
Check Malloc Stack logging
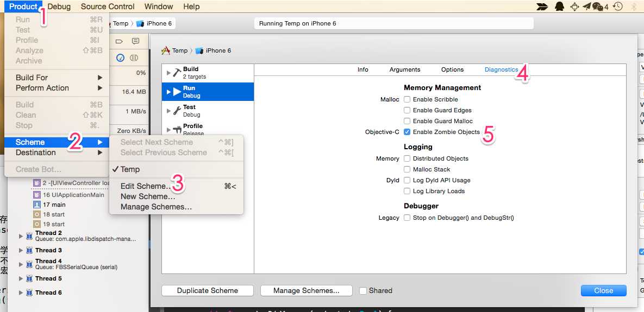click(x=407, y=169)
